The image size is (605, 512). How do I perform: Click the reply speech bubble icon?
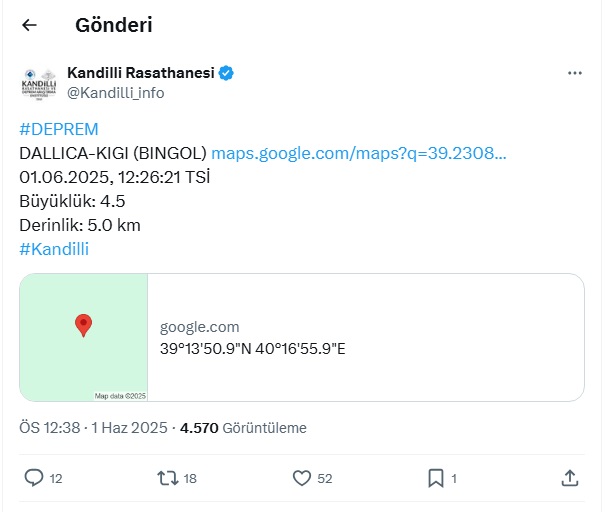[x=34, y=478]
